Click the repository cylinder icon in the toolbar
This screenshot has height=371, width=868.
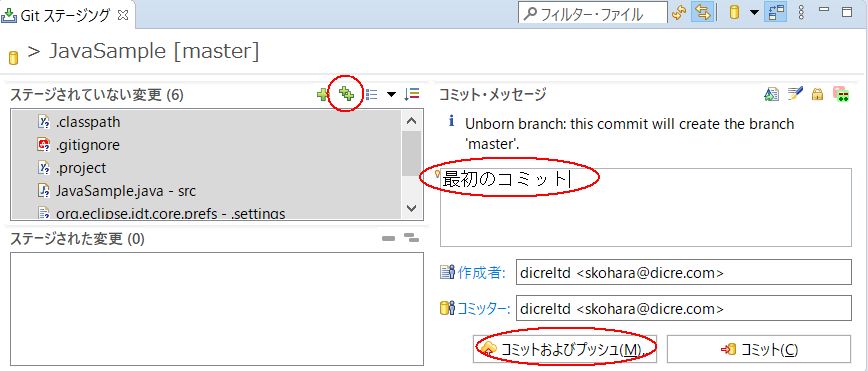[734, 13]
